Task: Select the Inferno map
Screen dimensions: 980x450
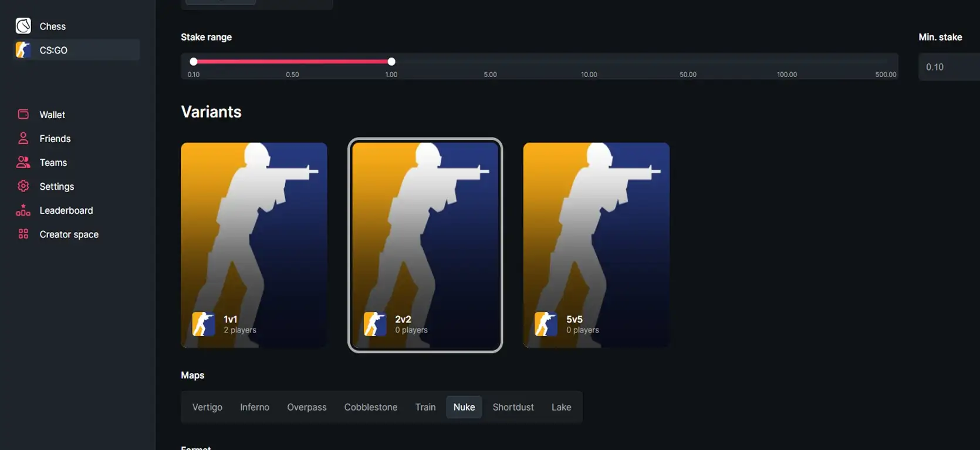Action: click(x=255, y=407)
